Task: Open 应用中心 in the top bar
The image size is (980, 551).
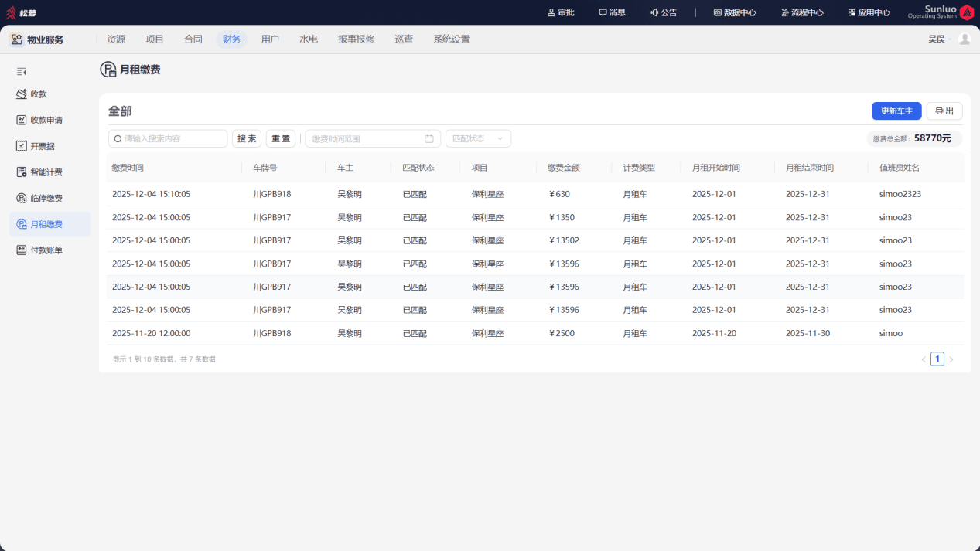Action: [x=869, y=12]
